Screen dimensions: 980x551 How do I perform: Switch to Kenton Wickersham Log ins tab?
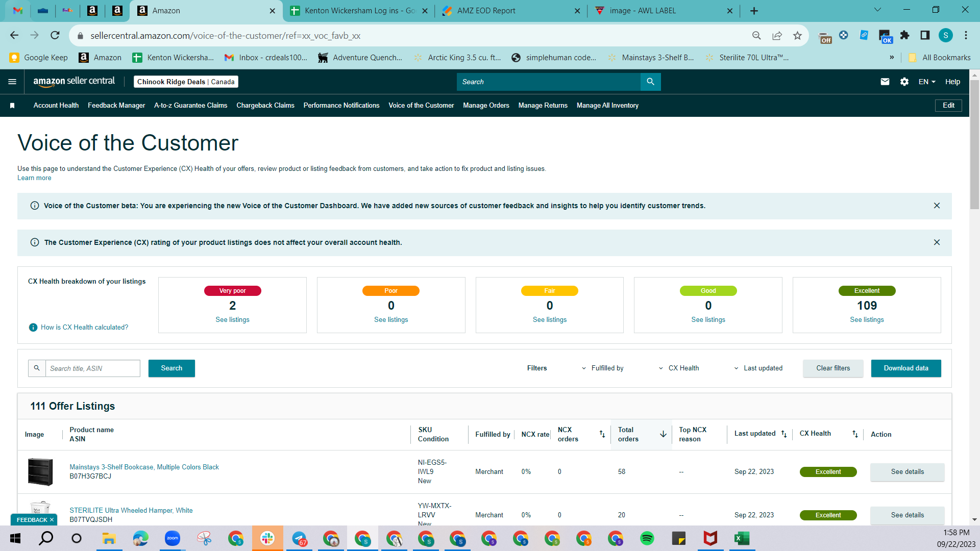pos(360,11)
